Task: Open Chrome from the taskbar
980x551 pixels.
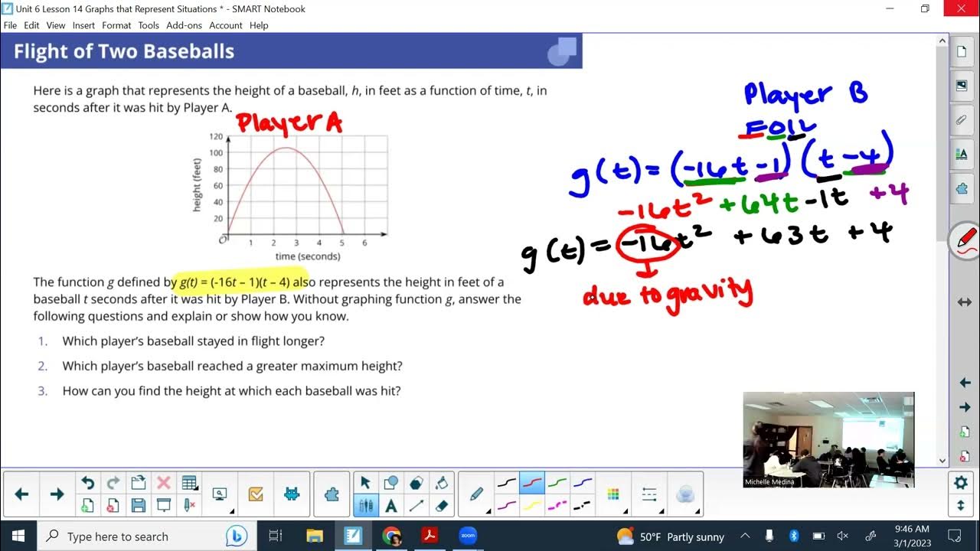Action: click(x=391, y=536)
